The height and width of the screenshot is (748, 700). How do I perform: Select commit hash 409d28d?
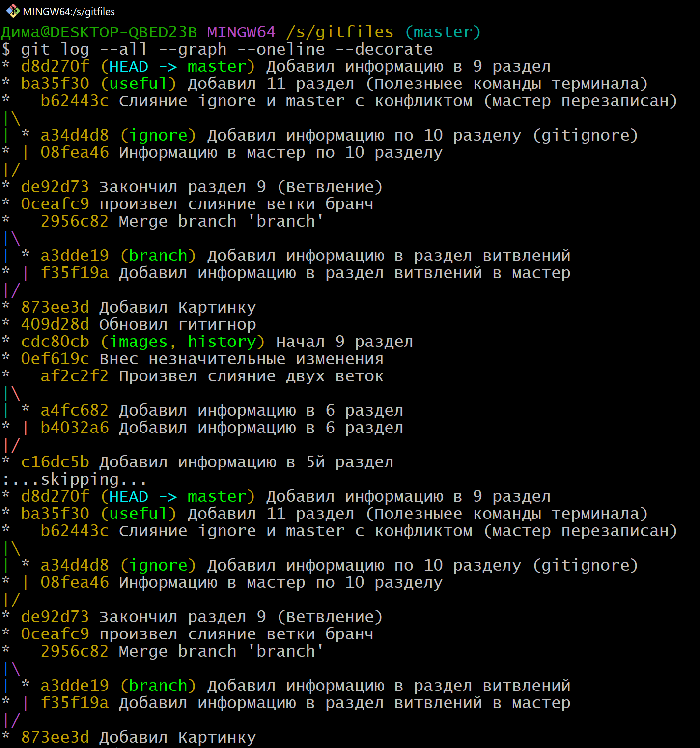click(55, 324)
